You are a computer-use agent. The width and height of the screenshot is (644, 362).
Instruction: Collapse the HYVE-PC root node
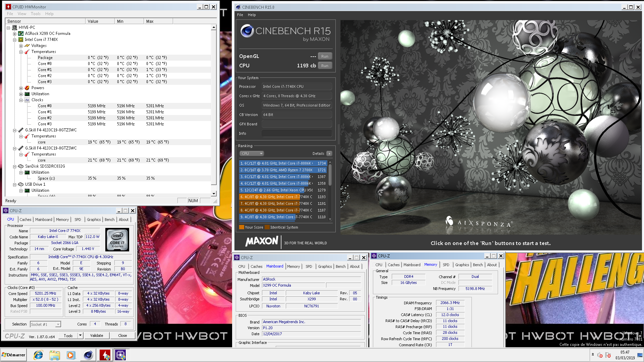coord(8,27)
